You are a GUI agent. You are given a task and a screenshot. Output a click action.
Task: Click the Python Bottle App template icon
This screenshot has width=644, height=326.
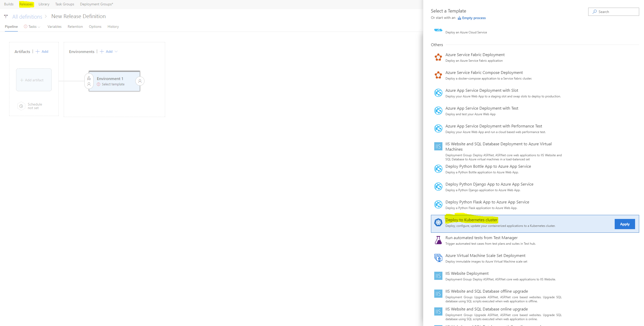coord(438,169)
